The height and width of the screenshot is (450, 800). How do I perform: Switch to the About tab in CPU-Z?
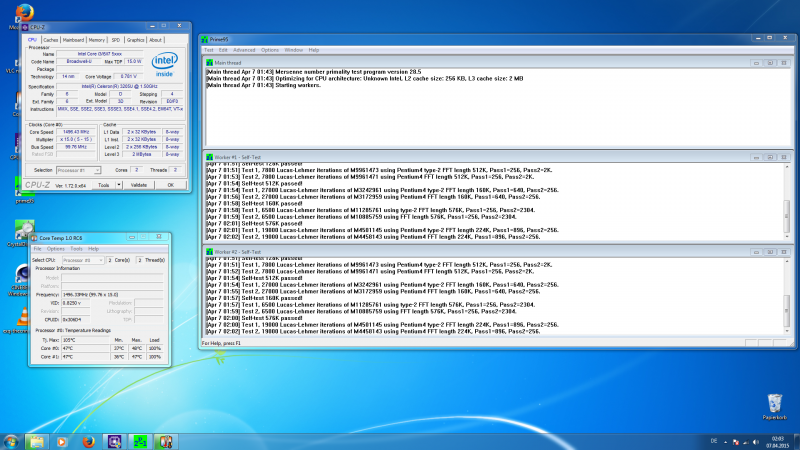pyautogui.click(x=155, y=40)
